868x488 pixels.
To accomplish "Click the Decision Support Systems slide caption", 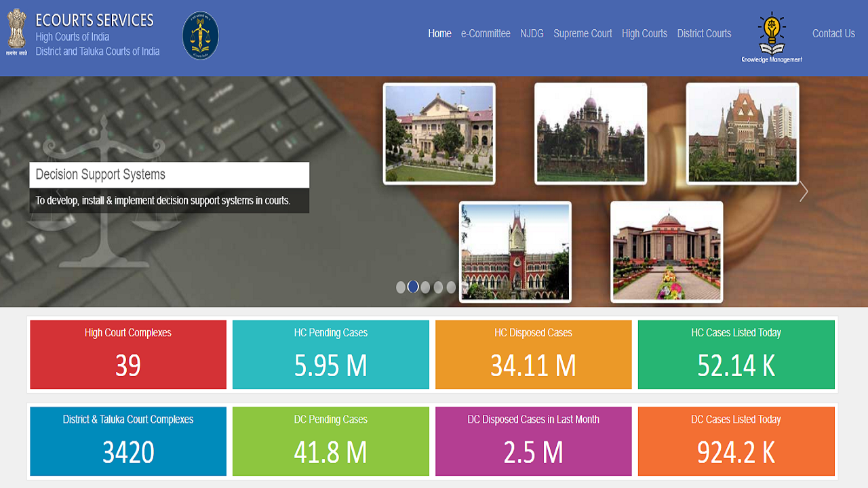I will [169, 175].
